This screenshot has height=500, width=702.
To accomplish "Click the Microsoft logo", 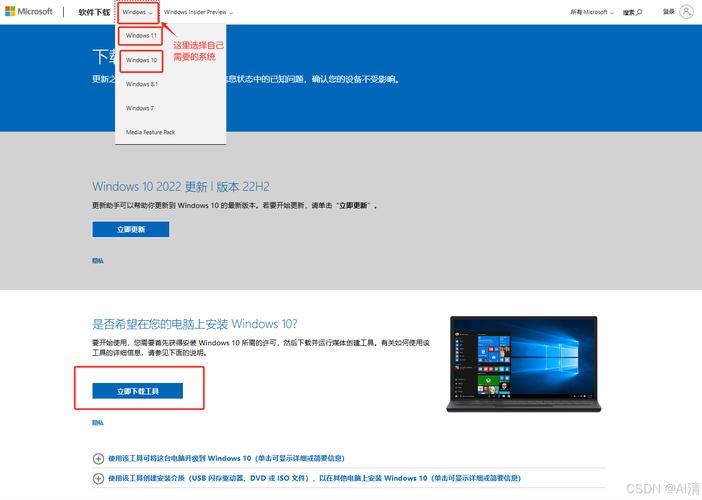I will (29, 11).
